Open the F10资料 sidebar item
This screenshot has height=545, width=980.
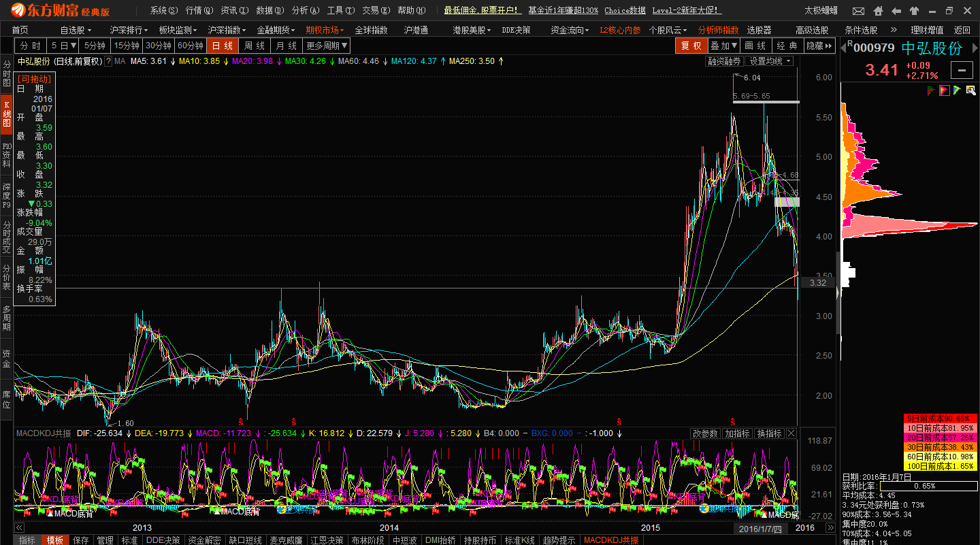6,155
